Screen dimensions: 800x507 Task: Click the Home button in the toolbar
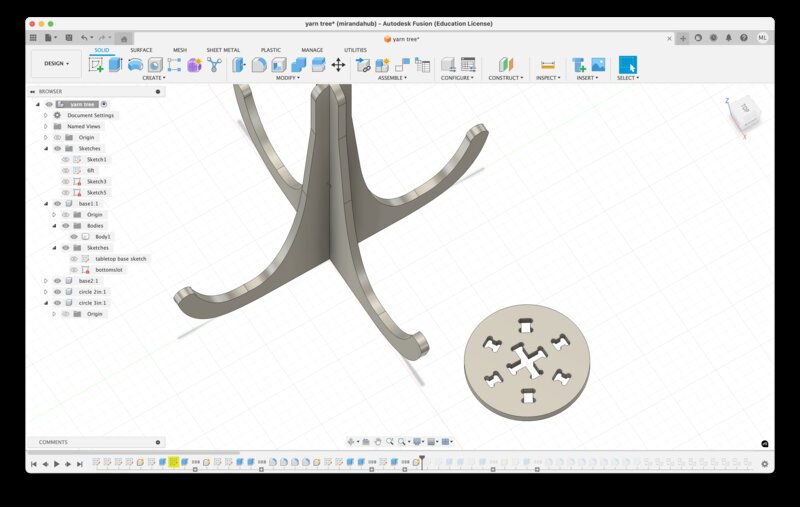[x=124, y=38]
